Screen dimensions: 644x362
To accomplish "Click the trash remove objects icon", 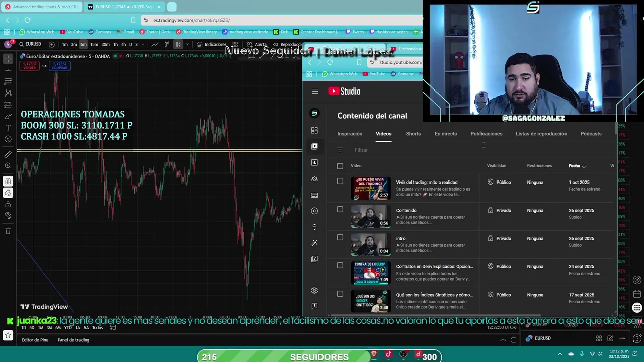I will click(8, 231).
